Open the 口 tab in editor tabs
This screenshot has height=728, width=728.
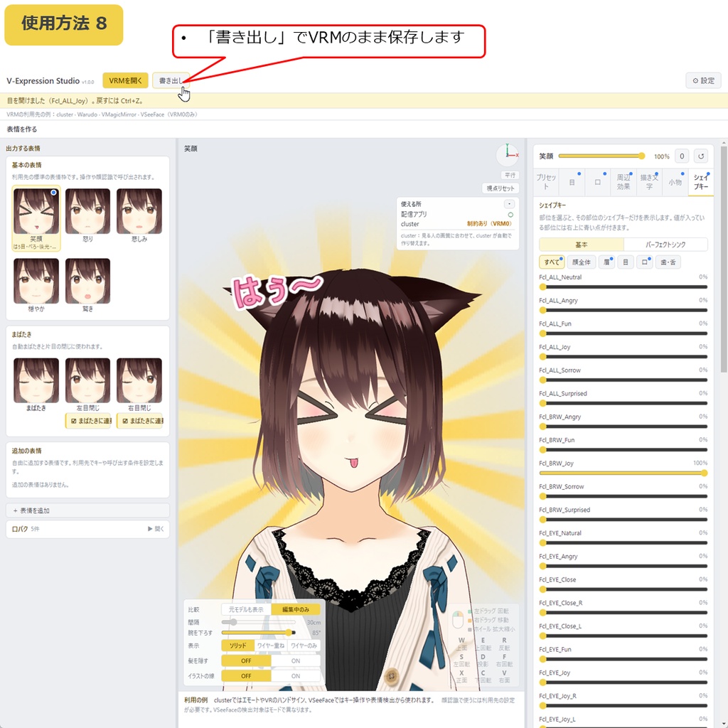597,182
